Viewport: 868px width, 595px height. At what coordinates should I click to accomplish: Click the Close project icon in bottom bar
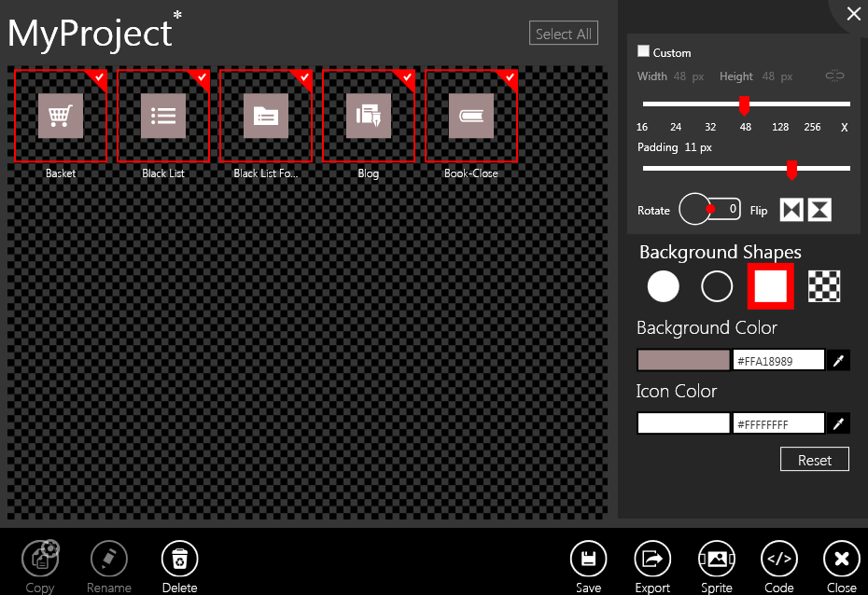pyautogui.click(x=842, y=559)
